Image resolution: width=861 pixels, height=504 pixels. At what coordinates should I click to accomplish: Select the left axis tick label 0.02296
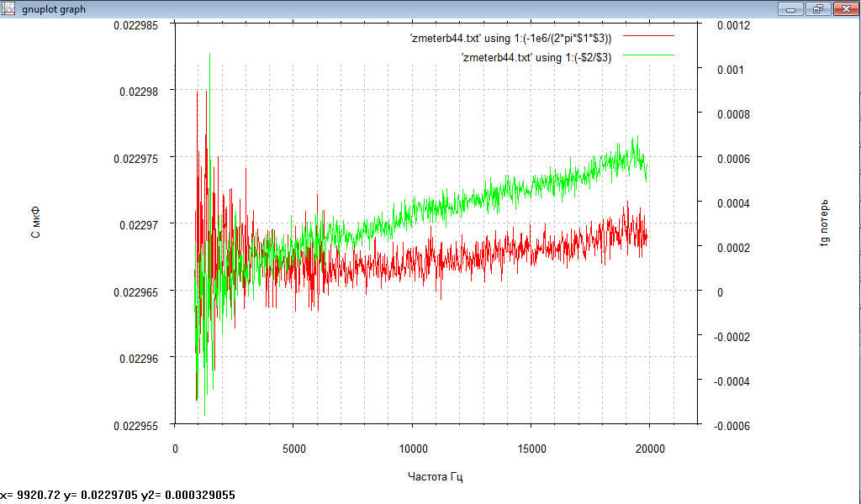tap(139, 359)
